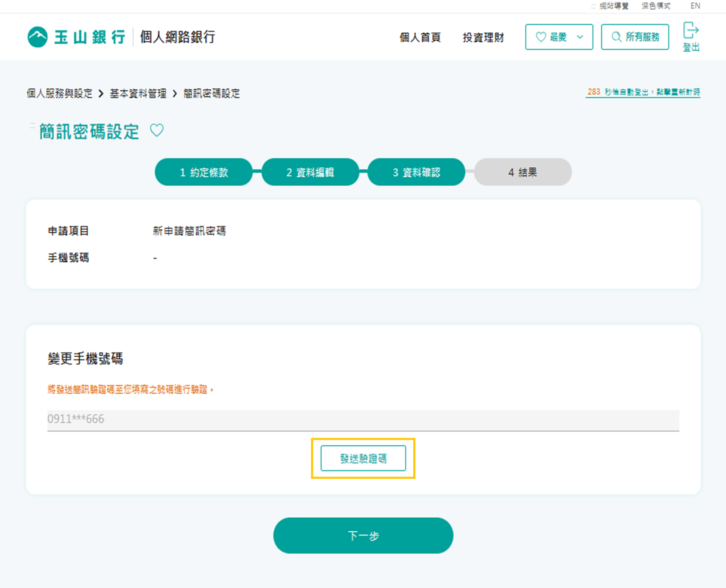This screenshot has width=726, height=588.
Task: Click 個人網路銀行 header text
Action: click(177, 37)
